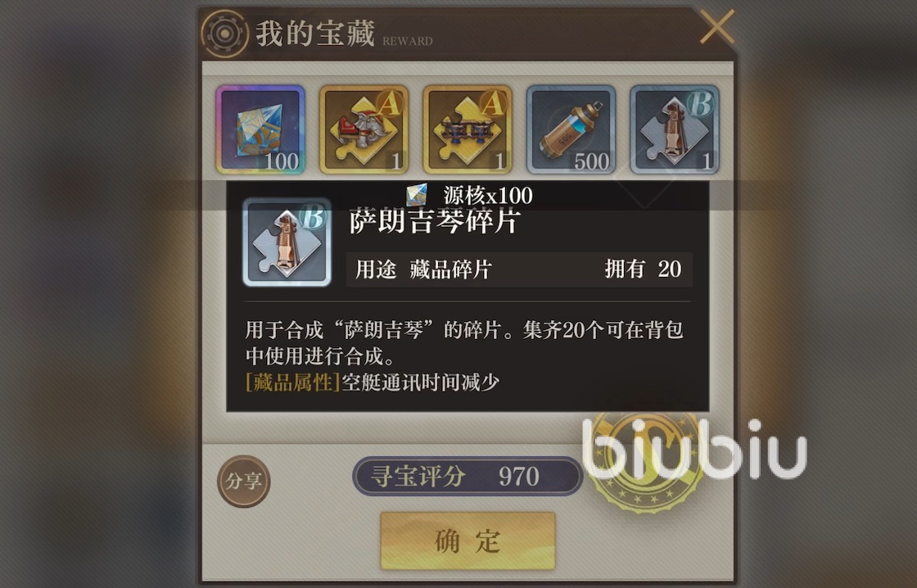Click the large sarangi fragment icon in tooltip
917x588 pixels.
287,242
